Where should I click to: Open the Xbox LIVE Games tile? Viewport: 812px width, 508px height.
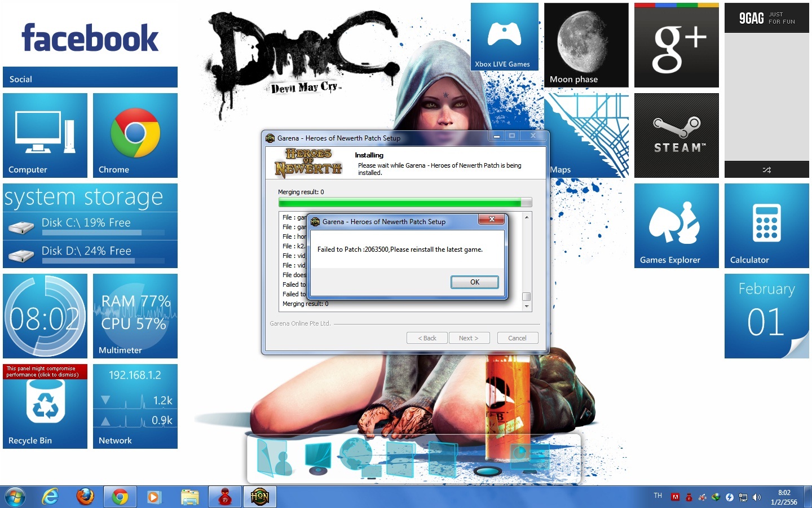click(505, 37)
